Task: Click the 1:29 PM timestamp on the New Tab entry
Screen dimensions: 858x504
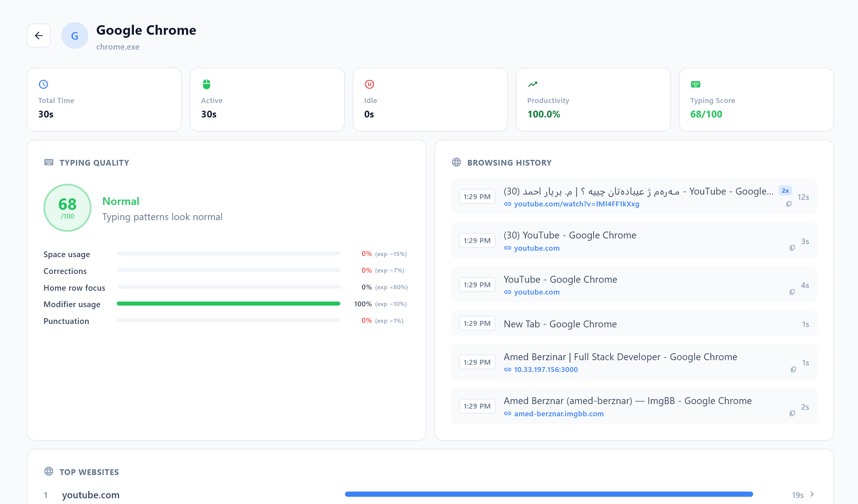Action: (x=477, y=323)
